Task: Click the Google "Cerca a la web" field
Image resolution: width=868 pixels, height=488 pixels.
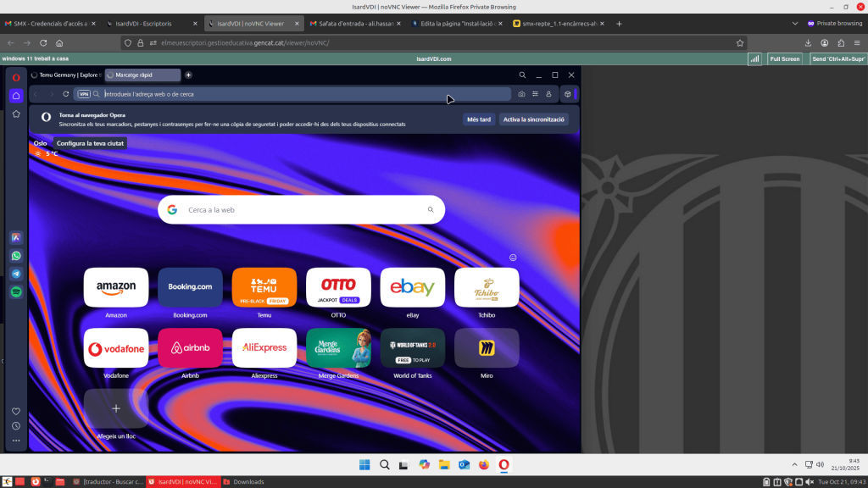Action: pyautogui.click(x=302, y=209)
